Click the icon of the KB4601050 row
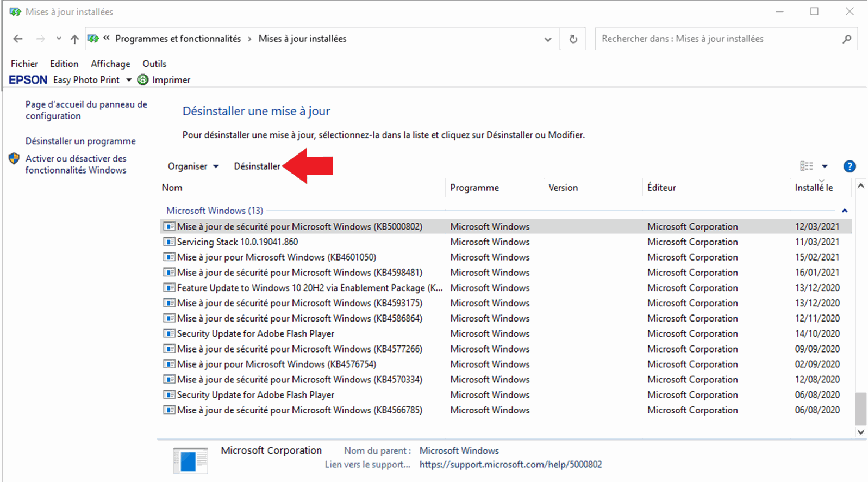Screen dimensions: 868x482 point(169,257)
